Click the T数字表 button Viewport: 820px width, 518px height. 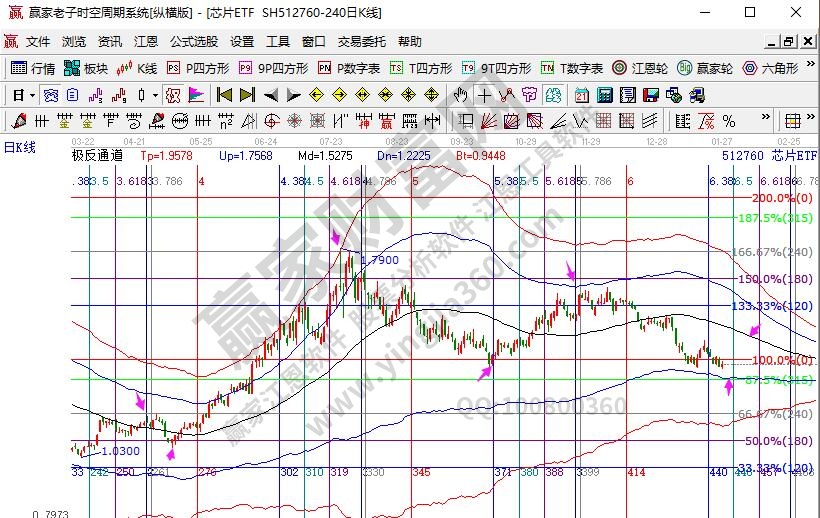click(x=572, y=68)
